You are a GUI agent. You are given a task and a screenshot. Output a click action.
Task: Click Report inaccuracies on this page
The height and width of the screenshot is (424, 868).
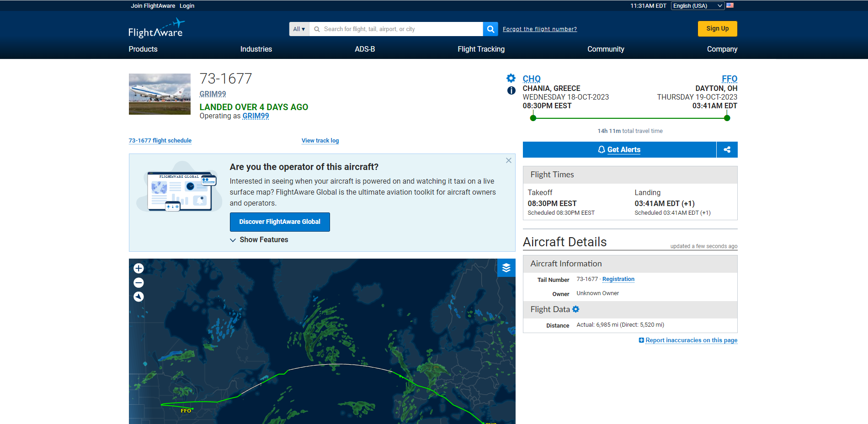click(692, 340)
